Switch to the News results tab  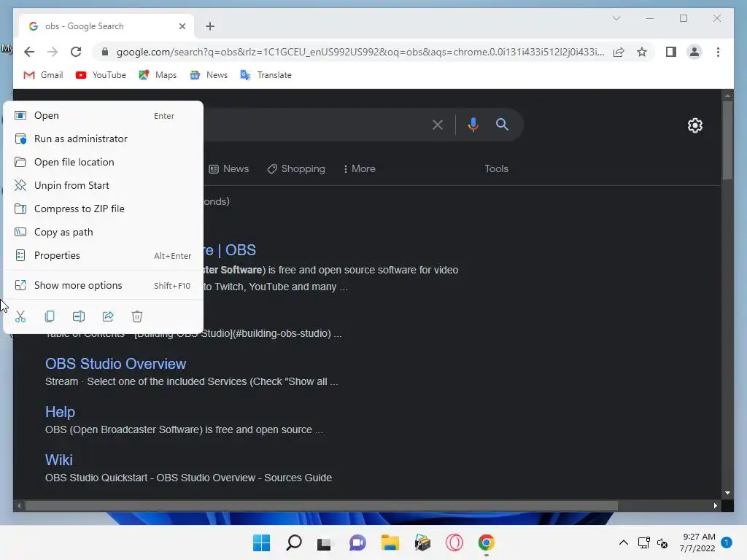coord(229,169)
